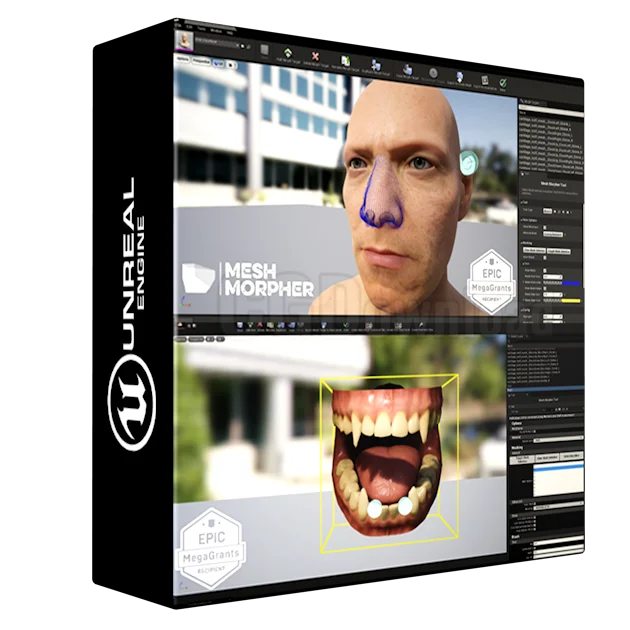Image resolution: width=630 pixels, height=630 pixels.
Task: Open the upper viewport Options dropdown
Action: [183, 59]
